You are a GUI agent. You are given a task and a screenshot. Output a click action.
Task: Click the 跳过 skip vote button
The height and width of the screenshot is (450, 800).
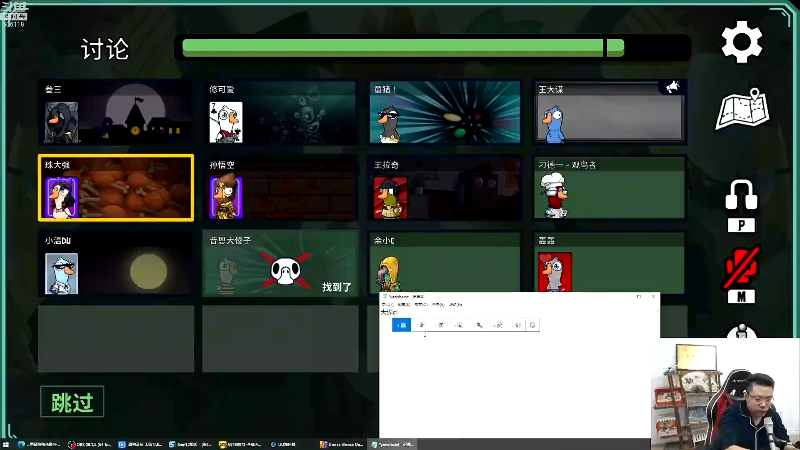72,402
